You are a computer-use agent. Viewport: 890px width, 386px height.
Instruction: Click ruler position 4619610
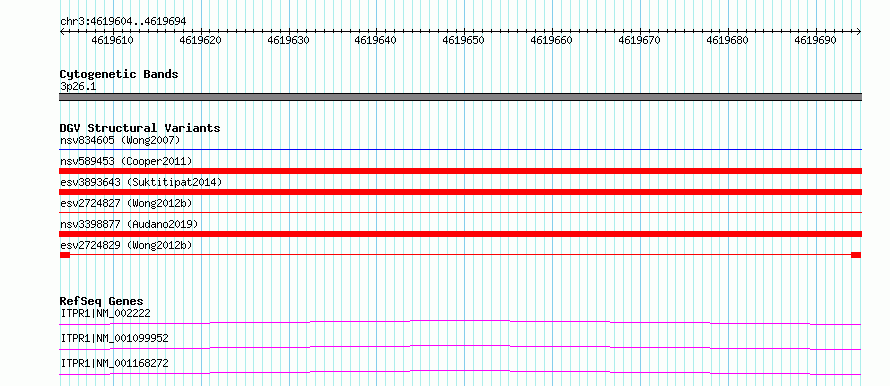(112, 40)
